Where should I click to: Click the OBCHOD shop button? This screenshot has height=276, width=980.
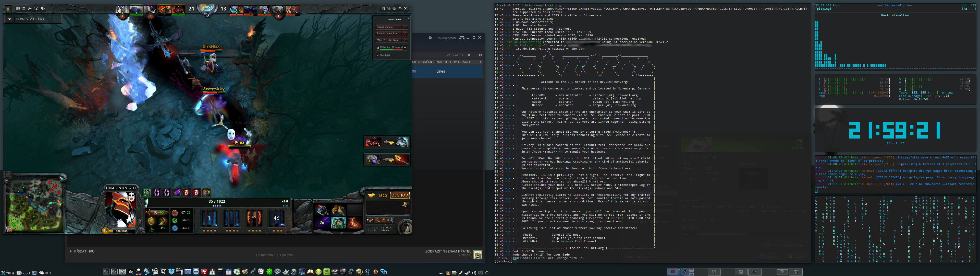click(399, 195)
